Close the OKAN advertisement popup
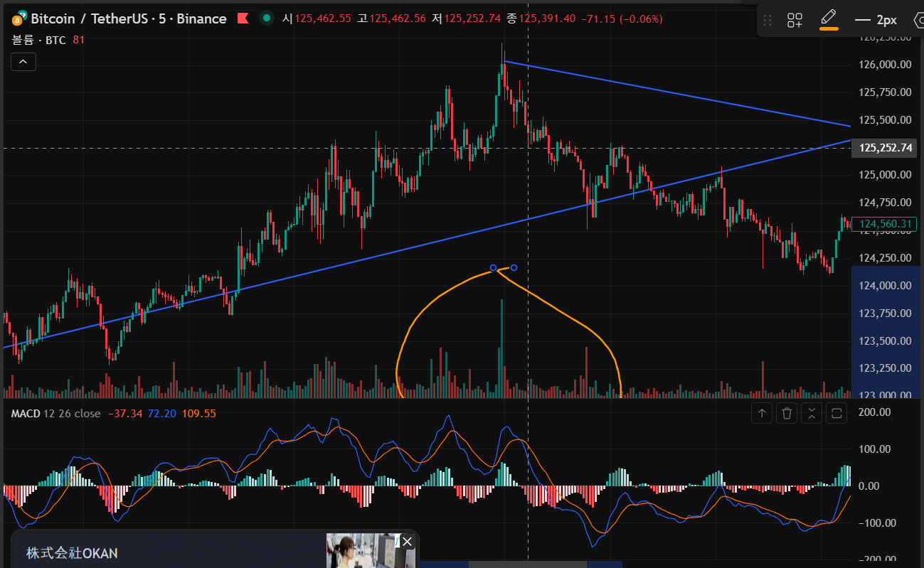 click(x=407, y=542)
